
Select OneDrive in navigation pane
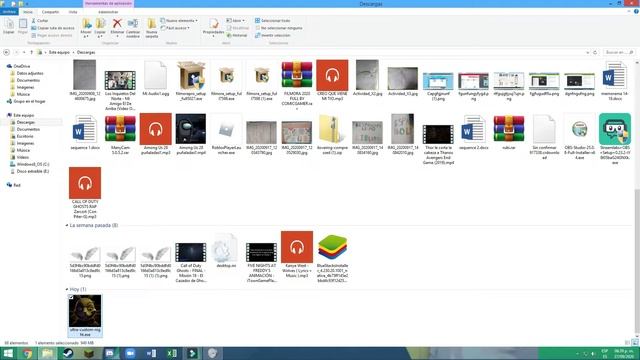click(22, 66)
